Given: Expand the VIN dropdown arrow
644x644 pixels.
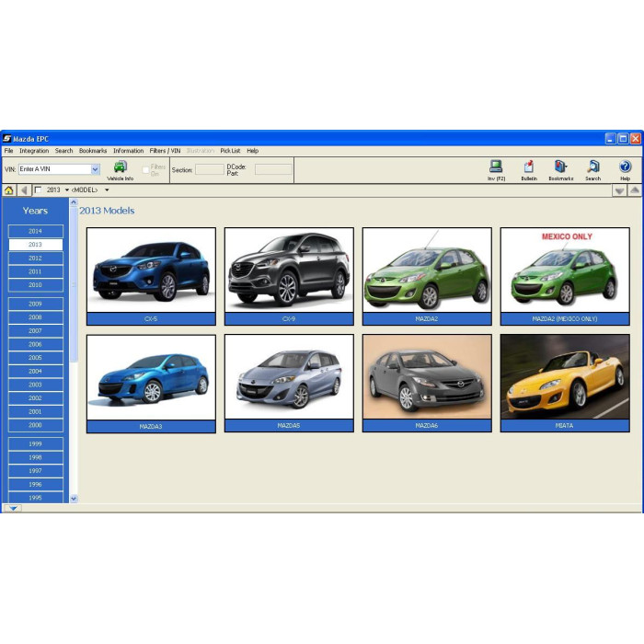Looking at the screenshot, I should pos(96,169).
